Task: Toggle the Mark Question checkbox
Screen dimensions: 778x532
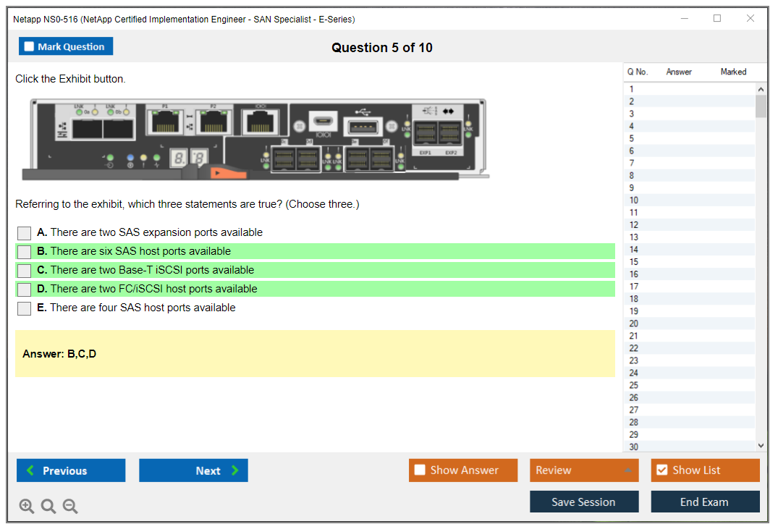Action: (30, 47)
